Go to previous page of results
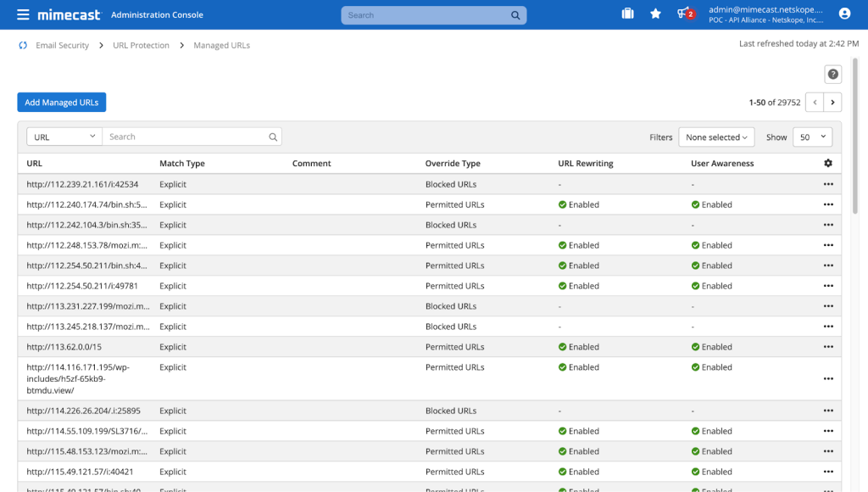 point(815,103)
